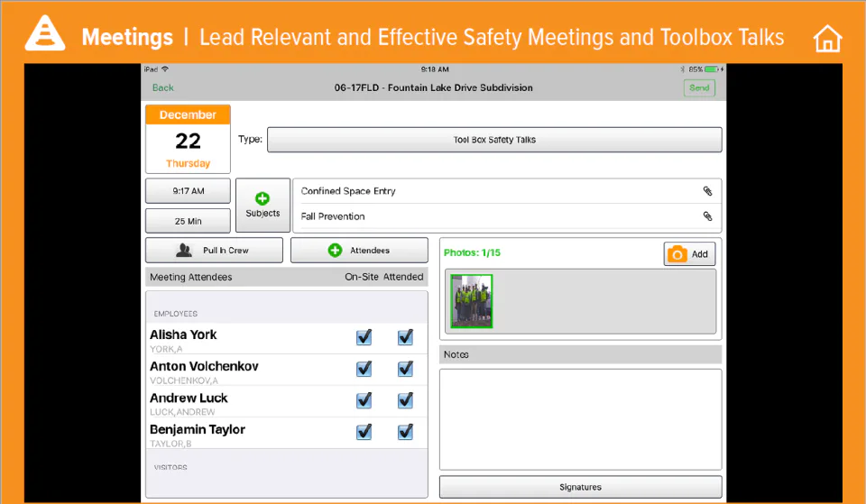Click the Meeting Attendees column header

[x=191, y=277]
